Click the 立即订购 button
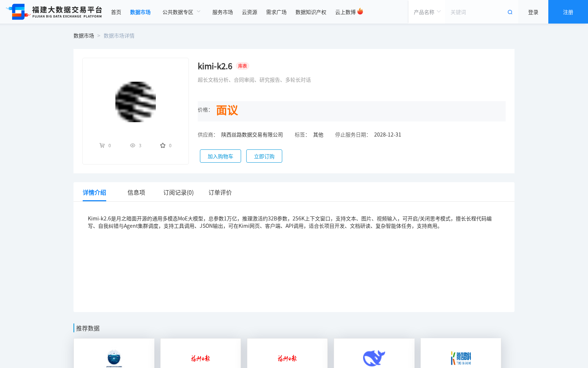This screenshot has height=368, width=588. click(x=264, y=156)
